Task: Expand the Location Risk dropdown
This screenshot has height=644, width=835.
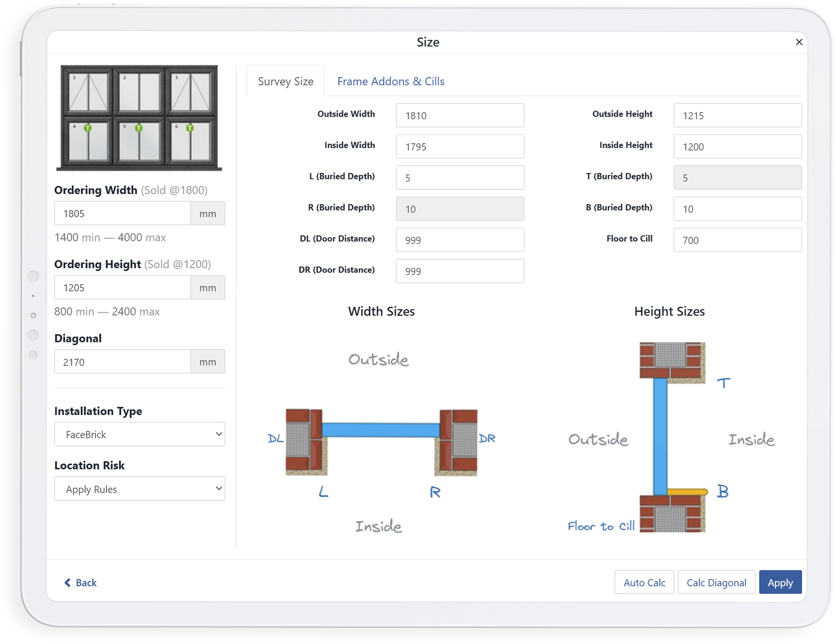Action: point(140,489)
